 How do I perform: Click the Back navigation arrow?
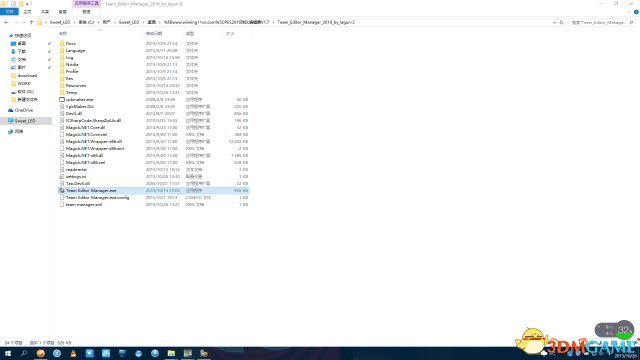point(6,22)
